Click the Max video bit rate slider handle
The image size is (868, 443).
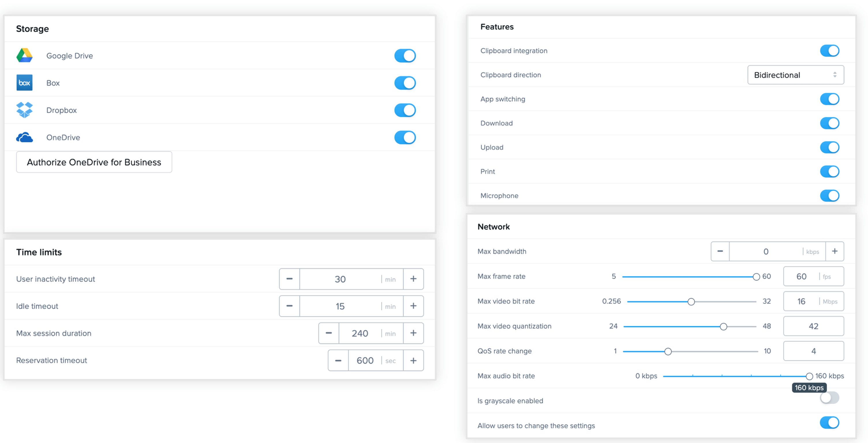[691, 301]
